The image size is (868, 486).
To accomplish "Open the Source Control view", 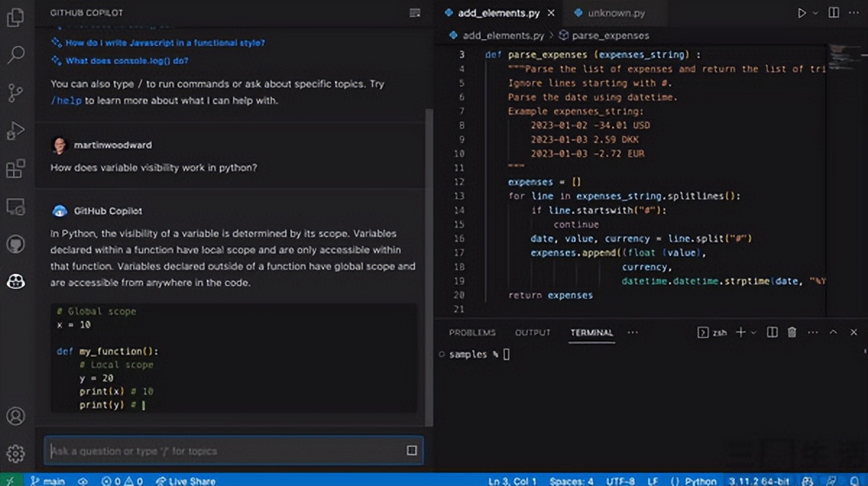I will [x=15, y=93].
